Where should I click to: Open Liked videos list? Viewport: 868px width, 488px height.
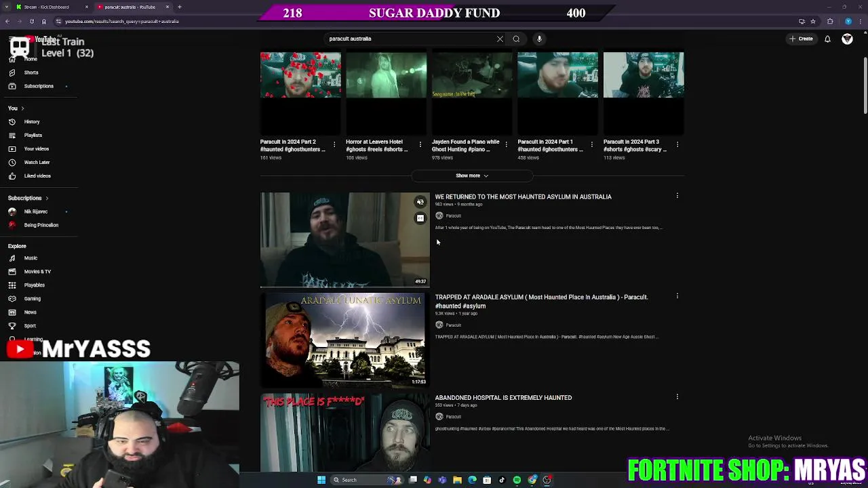coord(37,176)
